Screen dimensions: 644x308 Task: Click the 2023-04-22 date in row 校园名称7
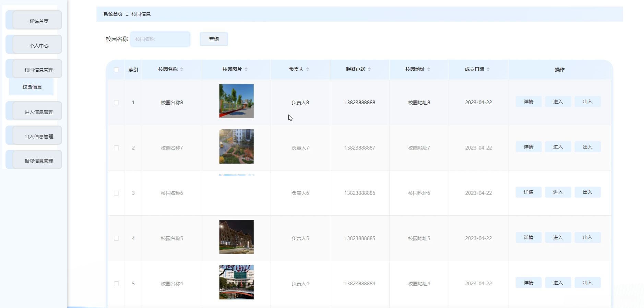(x=478, y=148)
